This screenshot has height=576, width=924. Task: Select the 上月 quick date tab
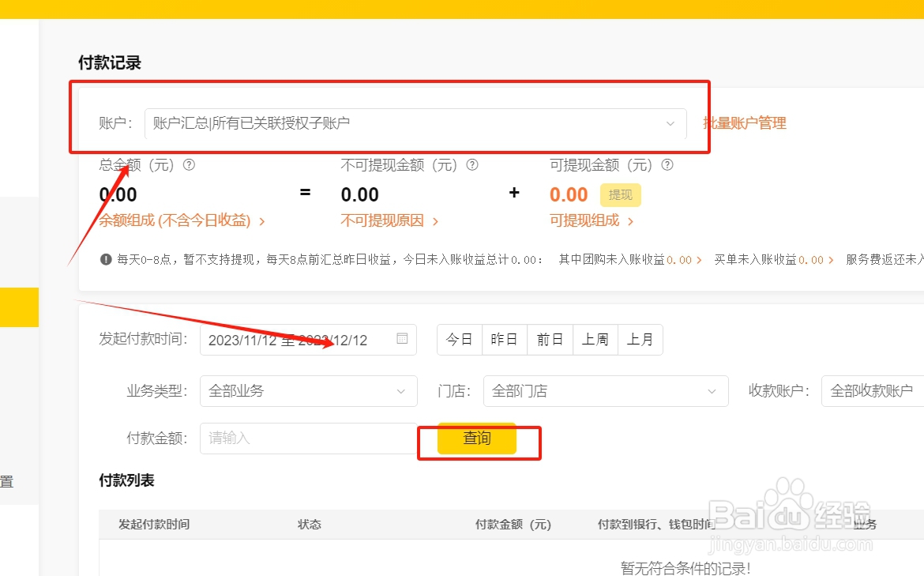point(640,340)
